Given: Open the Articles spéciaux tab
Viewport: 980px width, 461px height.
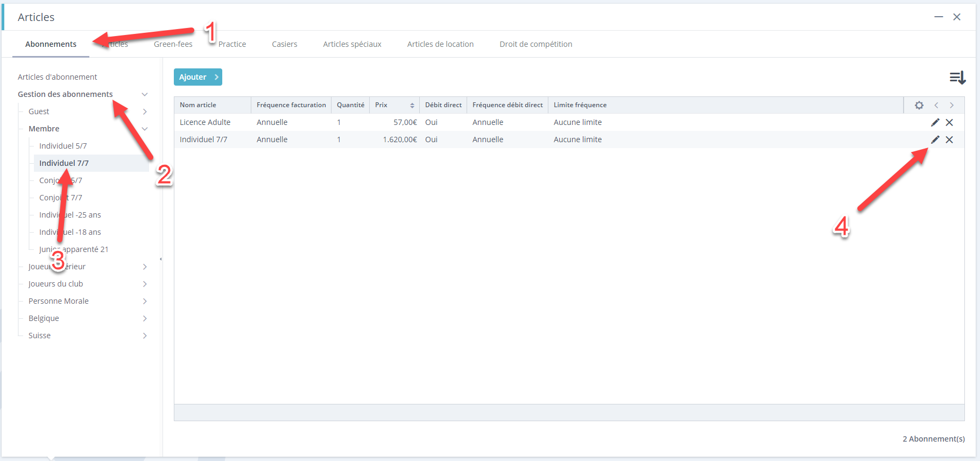Looking at the screenshot, I should [352, 44].
